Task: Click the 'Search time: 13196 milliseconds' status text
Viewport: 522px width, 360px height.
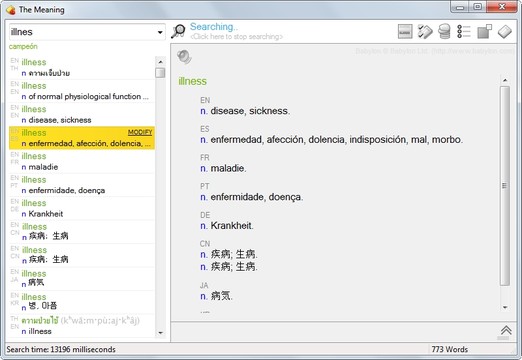Action: tap(61, 349)
